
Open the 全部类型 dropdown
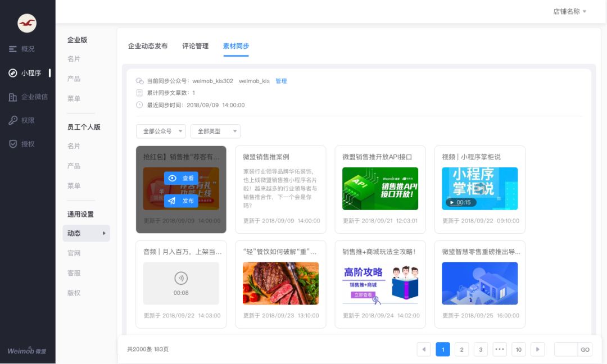(x=215, y=131)
